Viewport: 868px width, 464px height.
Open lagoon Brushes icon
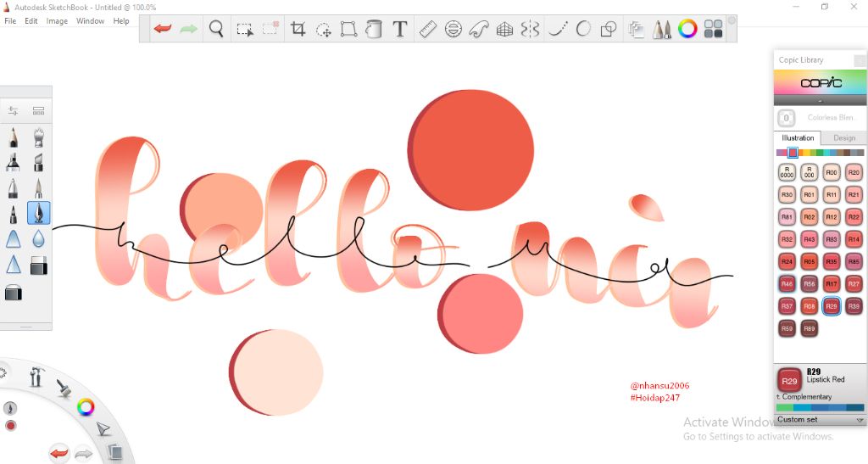coord(64,389)
